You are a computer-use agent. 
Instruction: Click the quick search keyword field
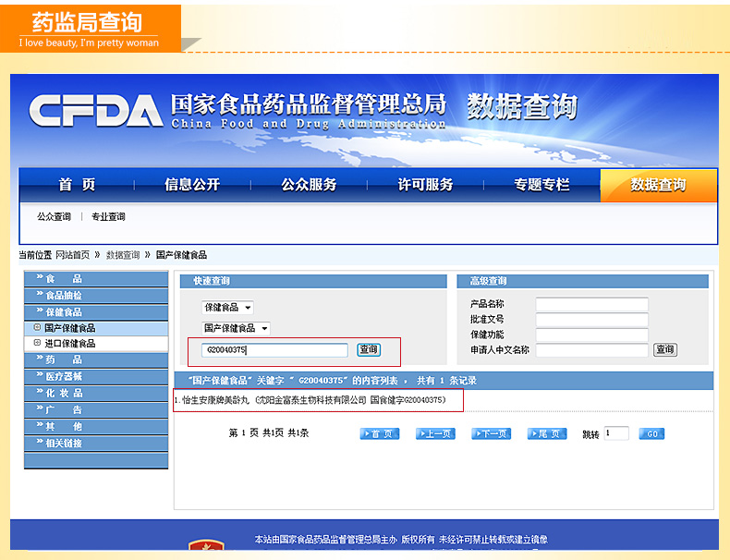pyautogui.click(x=274, y=350)
